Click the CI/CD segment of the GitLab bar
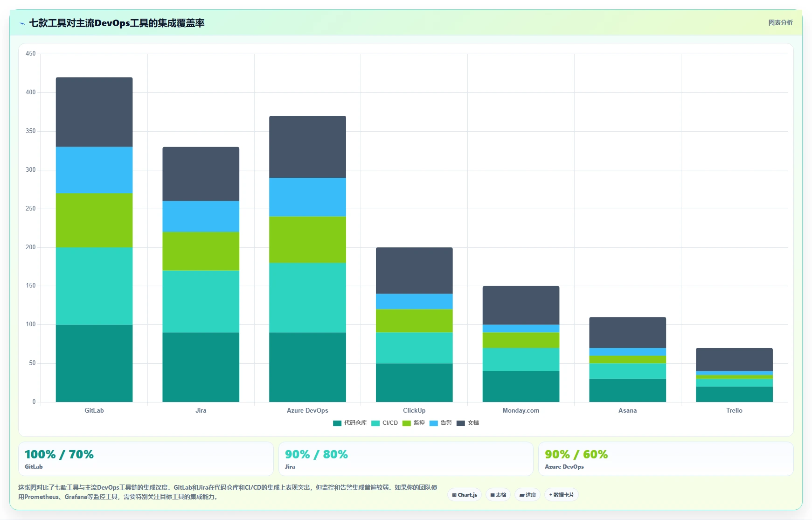The height and width of the screenshot is (520, 812). 94,286
